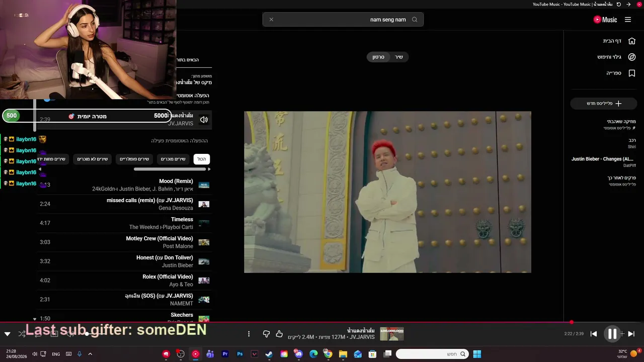Select the הכול (All) filter chip
The width and height of the screenshot is (644, 362).
pyautogui.click(x=202, y=159)
